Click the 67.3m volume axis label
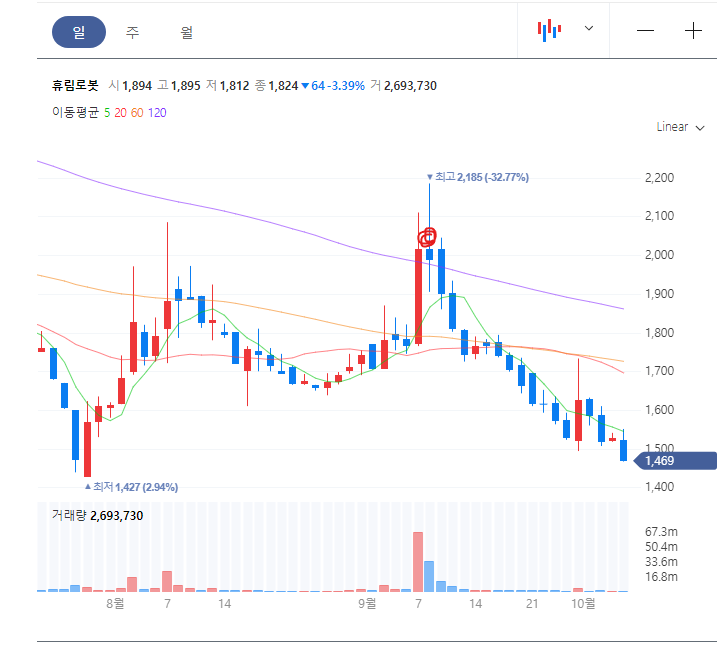728x645 pixels. [661, 531]
